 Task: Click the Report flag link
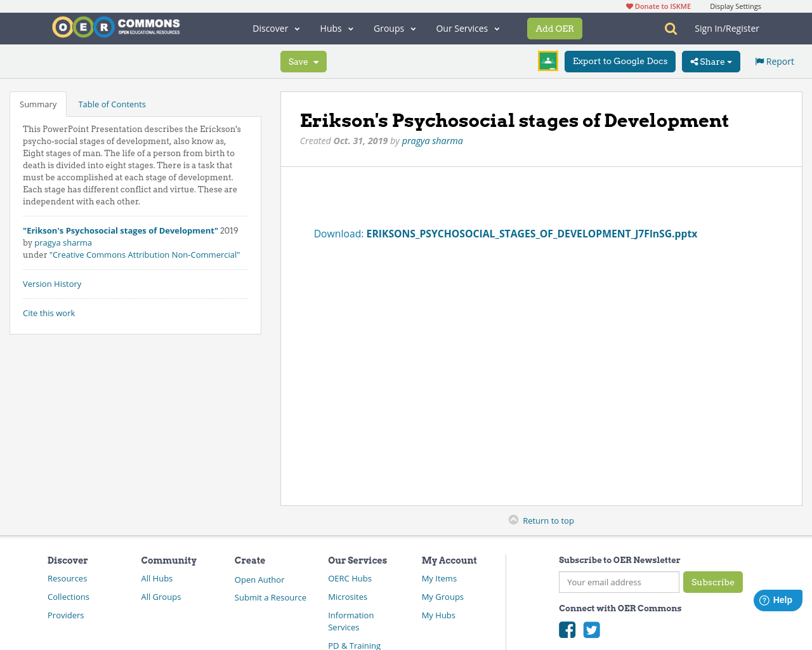click(x=775, y=62)
